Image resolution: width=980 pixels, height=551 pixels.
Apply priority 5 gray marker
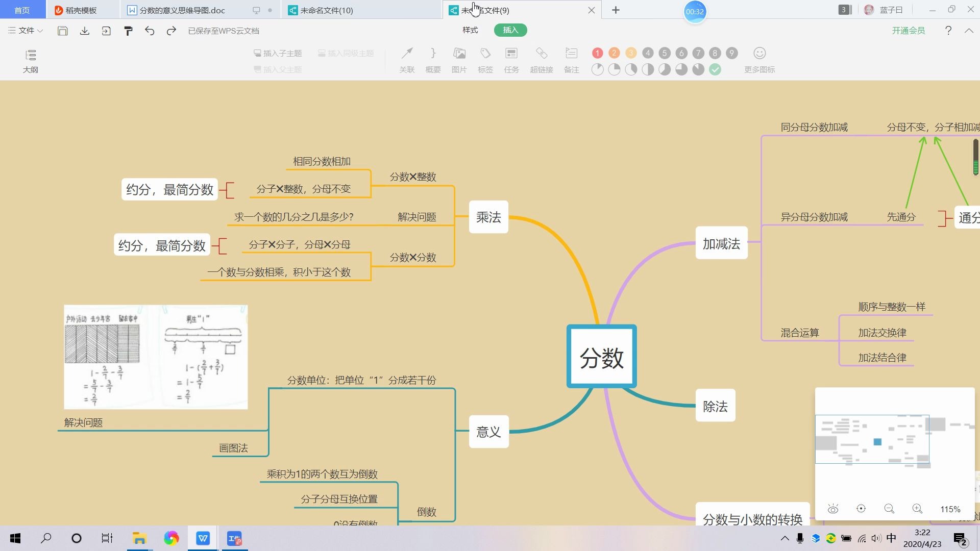(x=665, y=53)
